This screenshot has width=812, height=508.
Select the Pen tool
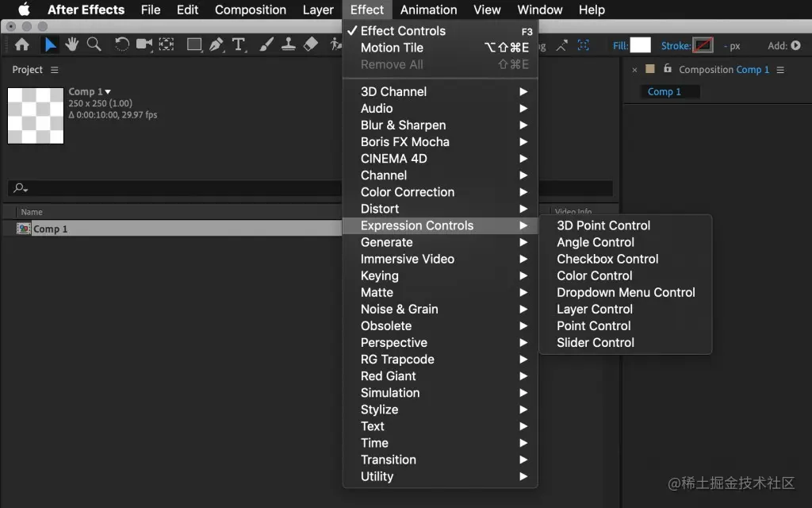(216, 45)
